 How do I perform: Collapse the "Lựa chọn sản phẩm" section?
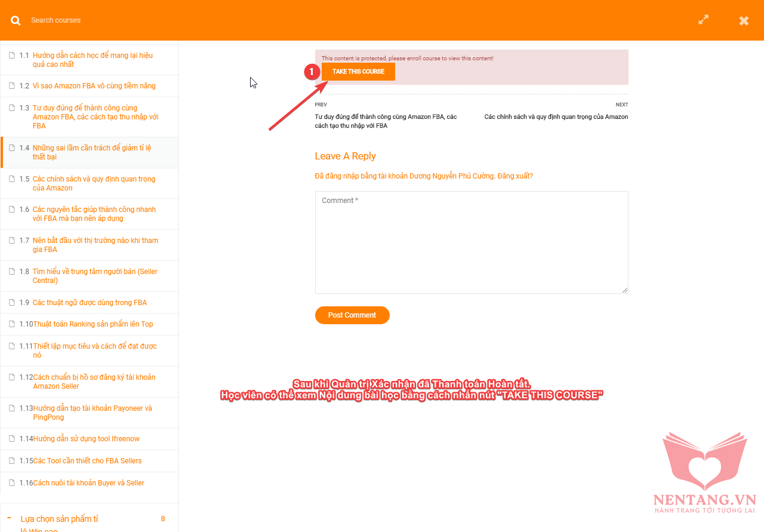click(x=9, y=518)
